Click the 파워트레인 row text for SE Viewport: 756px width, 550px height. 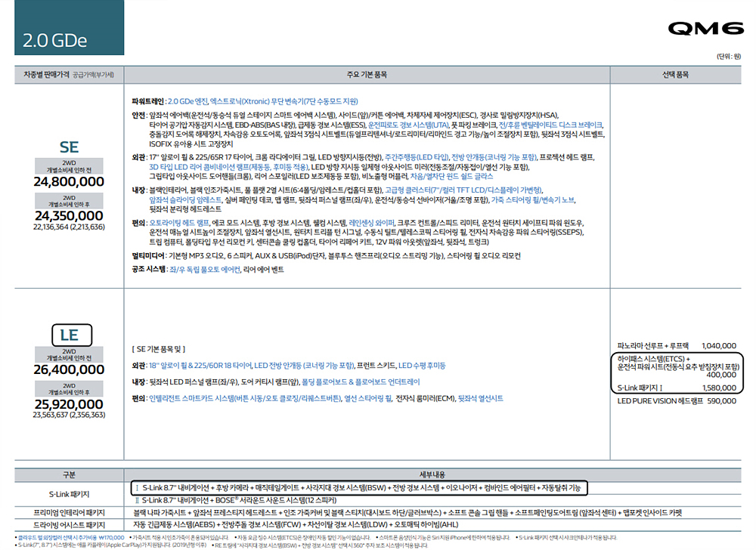pyautogui.click(x=245, y=101)
